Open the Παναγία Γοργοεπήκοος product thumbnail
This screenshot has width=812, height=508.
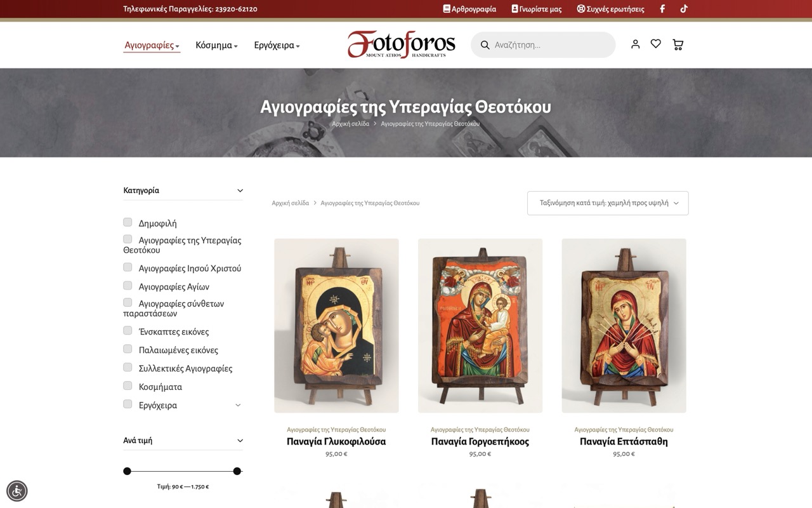(480, 326)
